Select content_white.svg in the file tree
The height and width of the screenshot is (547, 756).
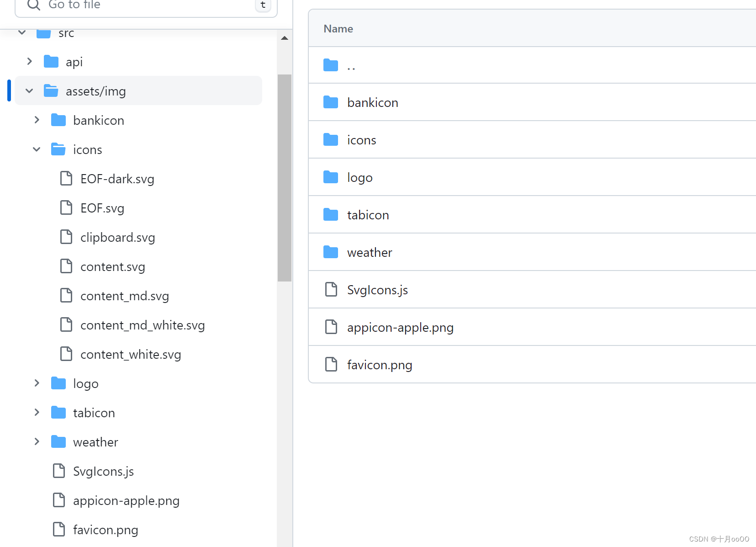point(131,354)
